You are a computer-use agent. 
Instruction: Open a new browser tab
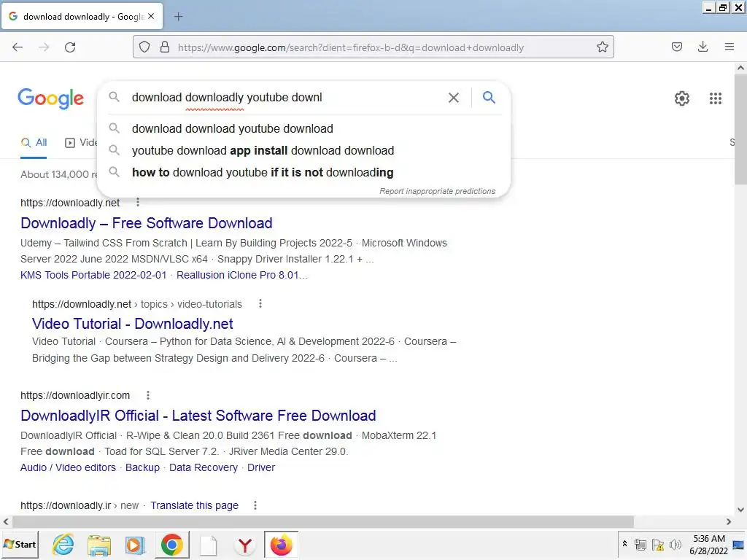[x=178, y=17]
